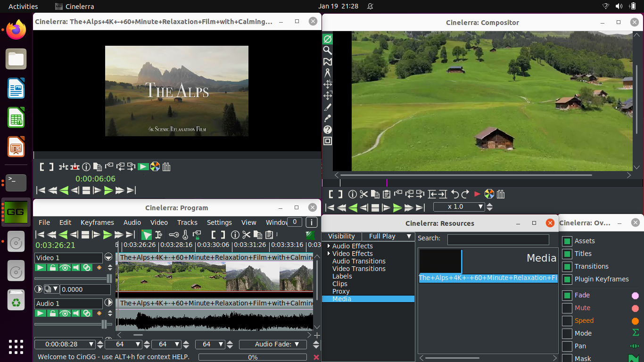Image resolution: width=644 pixels, height=362 pixels.
Task: Open the Keyframes menu
Action: tap(97, 222)
